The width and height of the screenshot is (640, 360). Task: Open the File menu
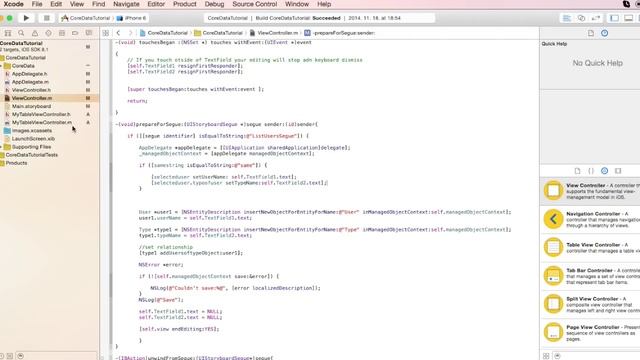pyautogui.click(x=37, y=4)
